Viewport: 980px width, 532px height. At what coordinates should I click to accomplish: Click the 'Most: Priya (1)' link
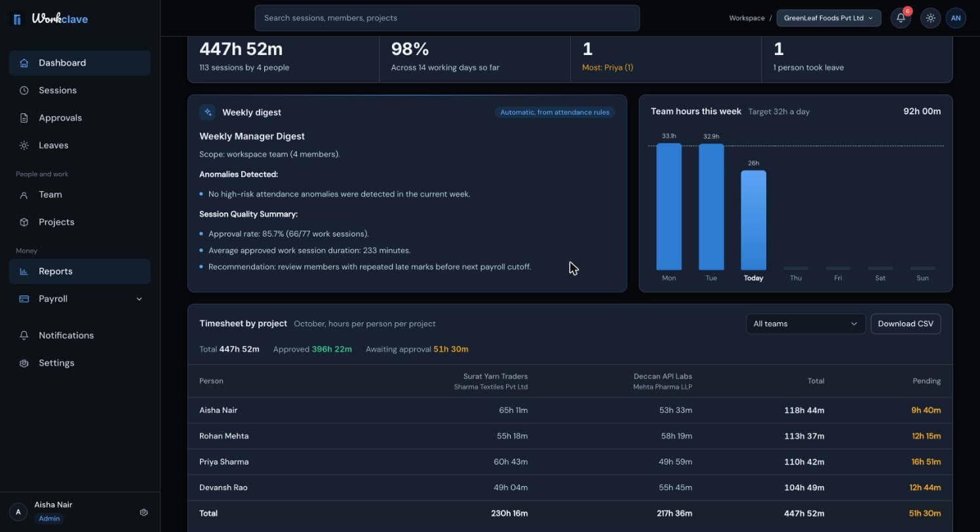(608, 67)
